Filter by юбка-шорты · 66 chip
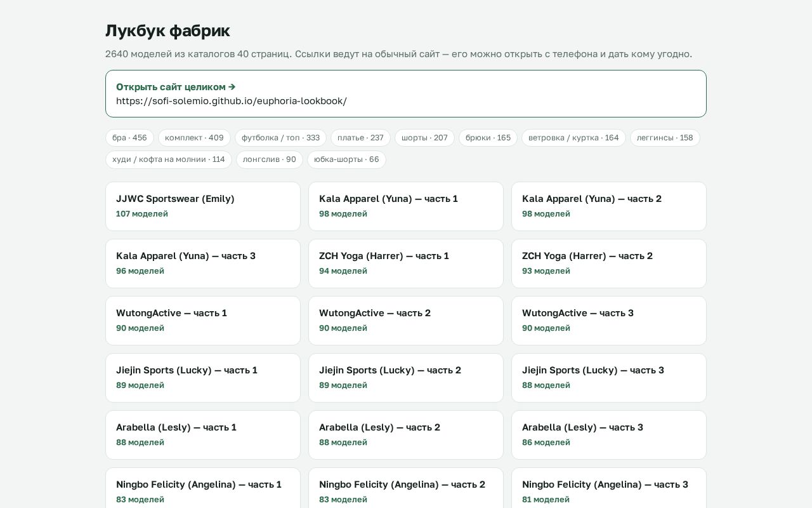The width and height of the screenshot is (812, 508). 346,159
